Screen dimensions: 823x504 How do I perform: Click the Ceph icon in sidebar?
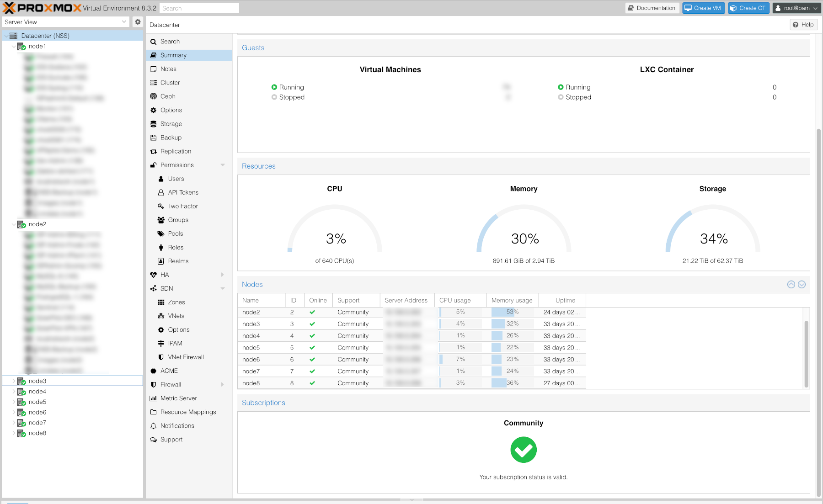[154, 96]
